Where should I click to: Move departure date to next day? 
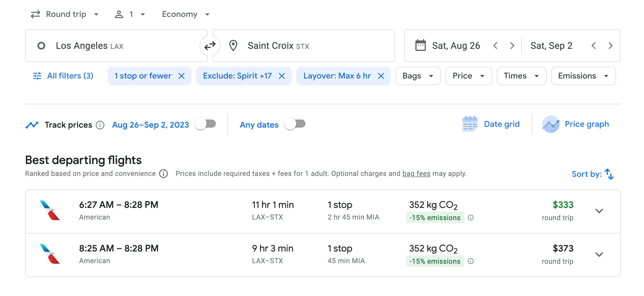pos(512,46)
